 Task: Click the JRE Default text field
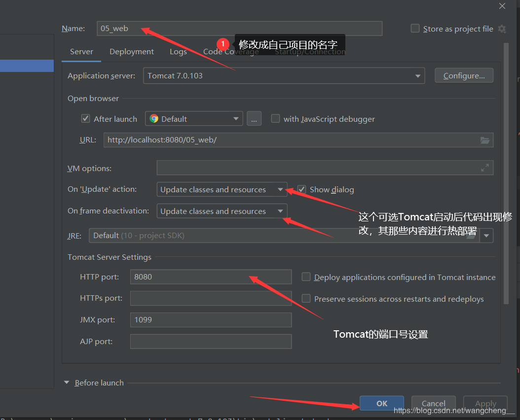tap(284, 236)
